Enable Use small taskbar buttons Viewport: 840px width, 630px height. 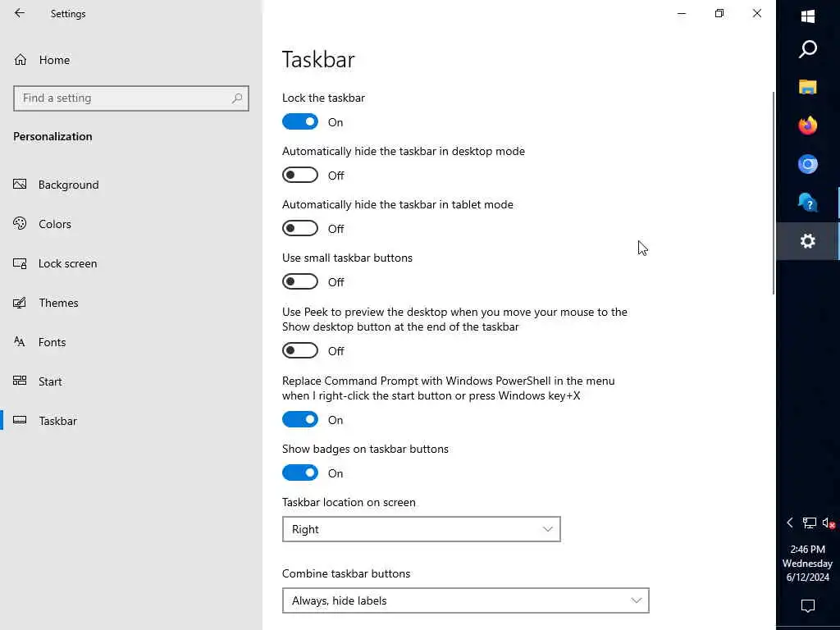[300, 282]
